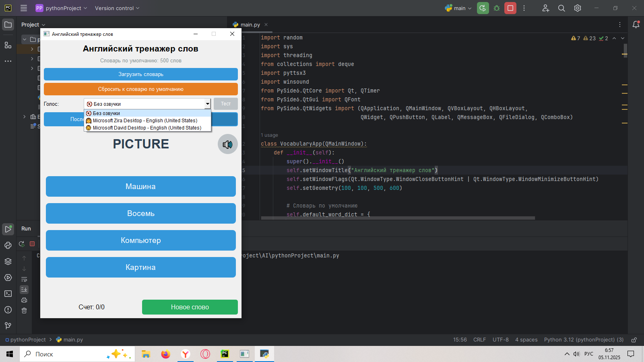Screen dimensions: 644x362
Task: Expand the Version control dropdown
Action: [117, 8]
